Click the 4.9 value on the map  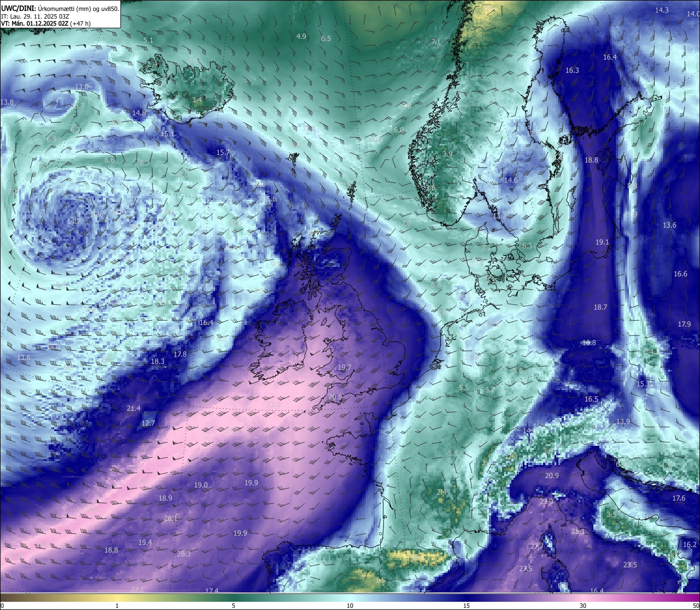coord(301,37)
